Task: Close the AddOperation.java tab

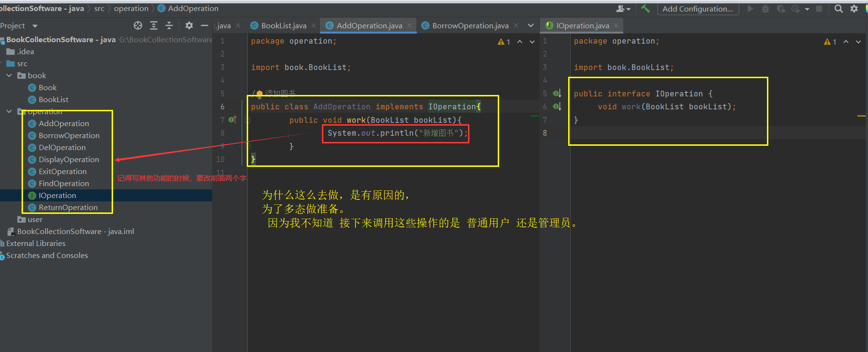Action: (410, 25)
